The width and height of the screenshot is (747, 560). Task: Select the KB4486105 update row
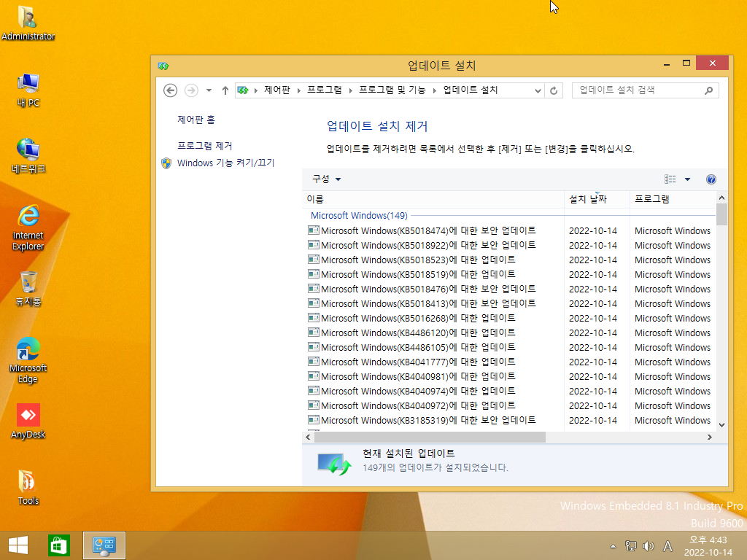point(508,347)
